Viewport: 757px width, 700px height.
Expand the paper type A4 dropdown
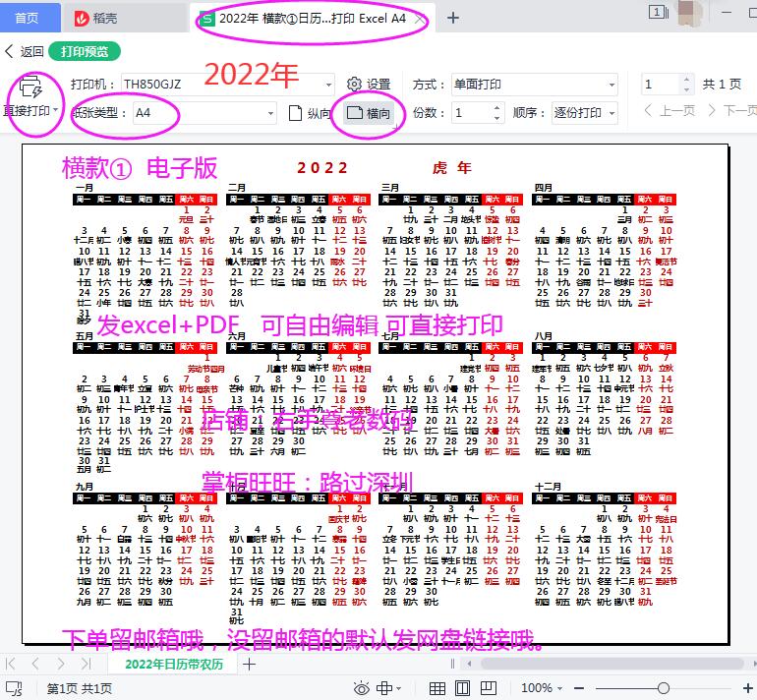pyautogui.click(x=269, y=113)
